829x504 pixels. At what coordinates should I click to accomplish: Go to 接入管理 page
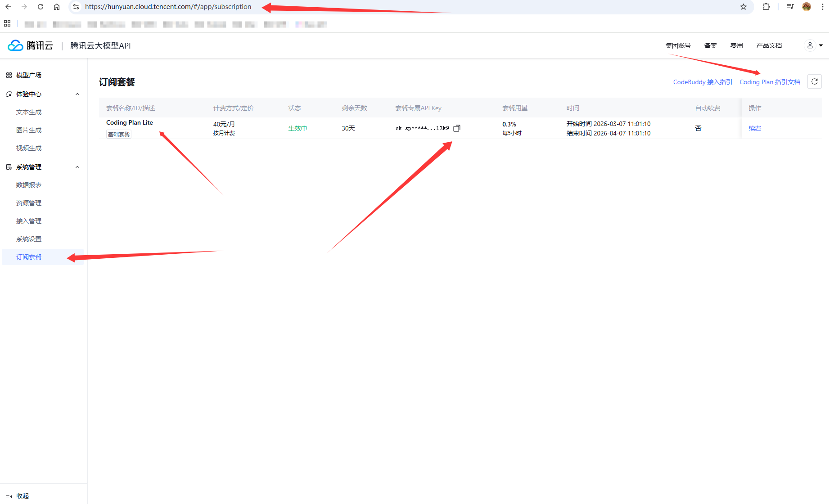[x=29, y=221]
